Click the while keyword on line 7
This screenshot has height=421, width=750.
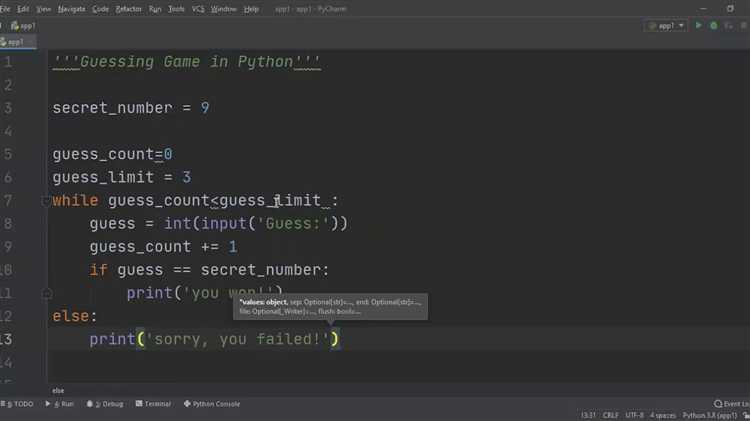point(75,200)
